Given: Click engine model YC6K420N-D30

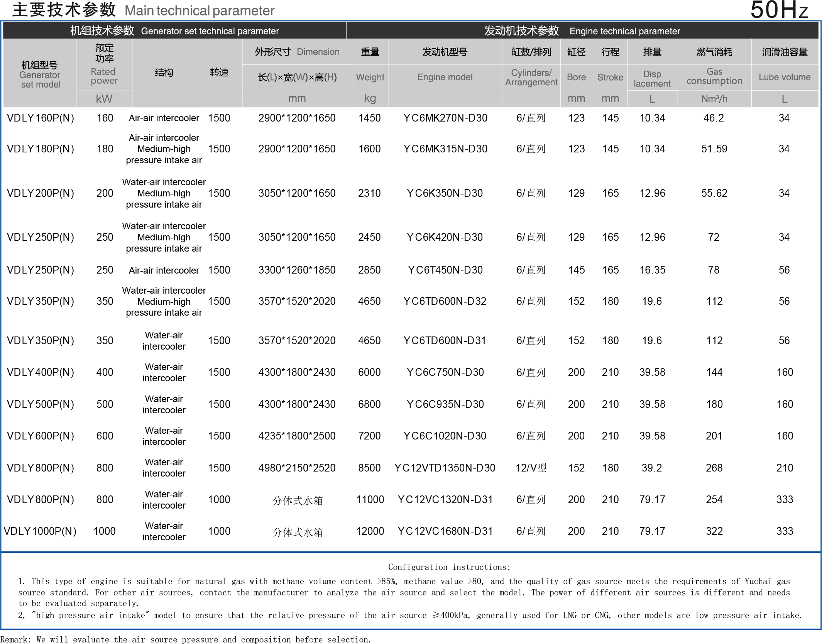Looking at the screenshot, I should (445, 237).
